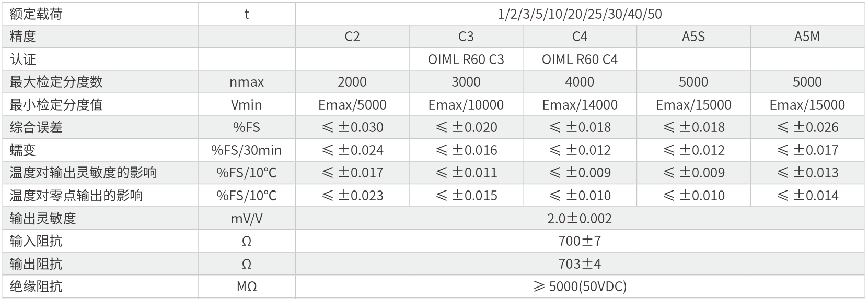Image resolution: width=868 pixels, height=299 pixels.
Task: Select the 700±7 input impedance value
Action: click(x=580, y=241)
